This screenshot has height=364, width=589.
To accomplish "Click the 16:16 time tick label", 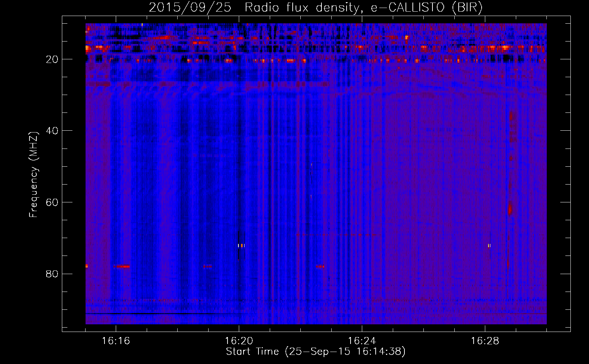I will tap(116, 341).
